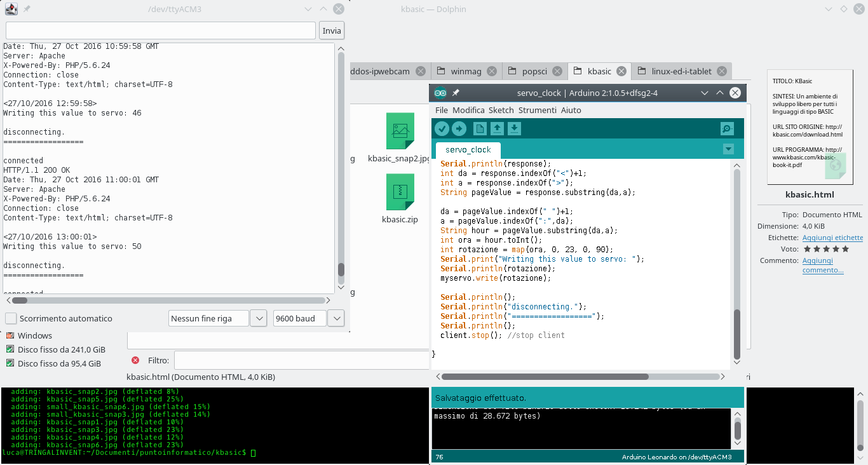The image size is (868, 465).
Task: Click the serial monitor input field
Action: (x=161, y=30)
